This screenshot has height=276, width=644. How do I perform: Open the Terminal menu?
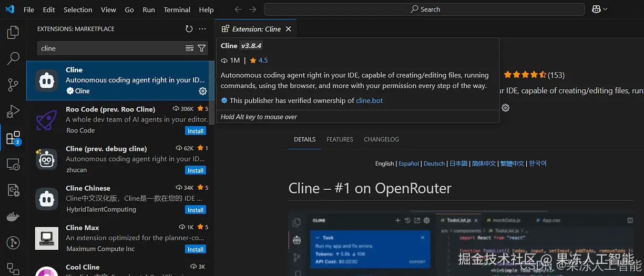click(177, 9)
